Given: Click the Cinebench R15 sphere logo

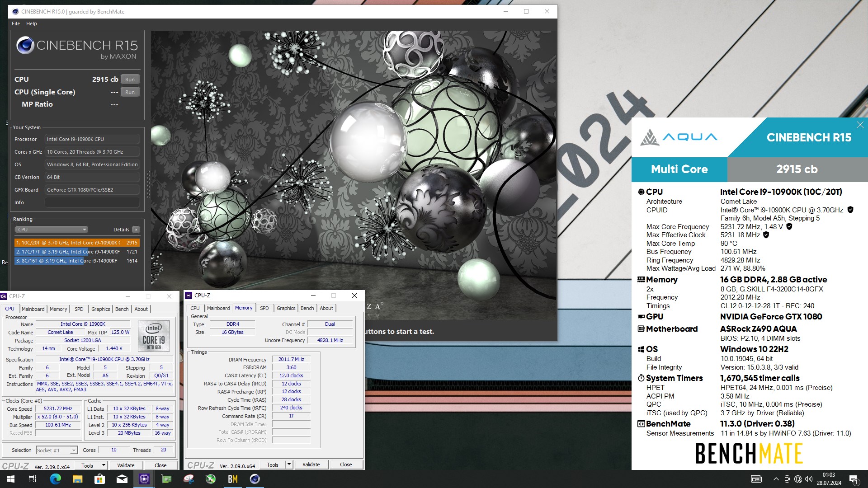Looking at the screenshot, I should tap(25, 45).
